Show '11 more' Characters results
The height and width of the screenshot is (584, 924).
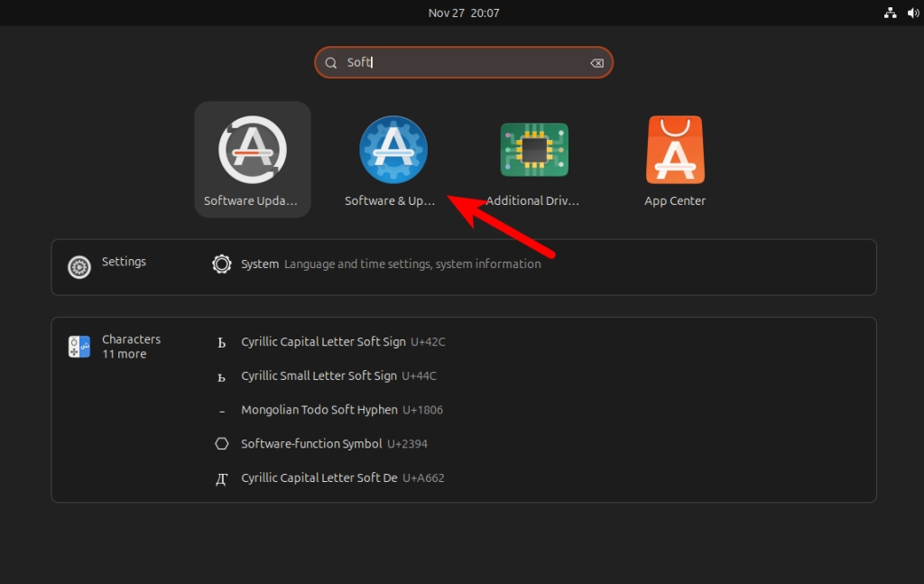pos(124,355)
